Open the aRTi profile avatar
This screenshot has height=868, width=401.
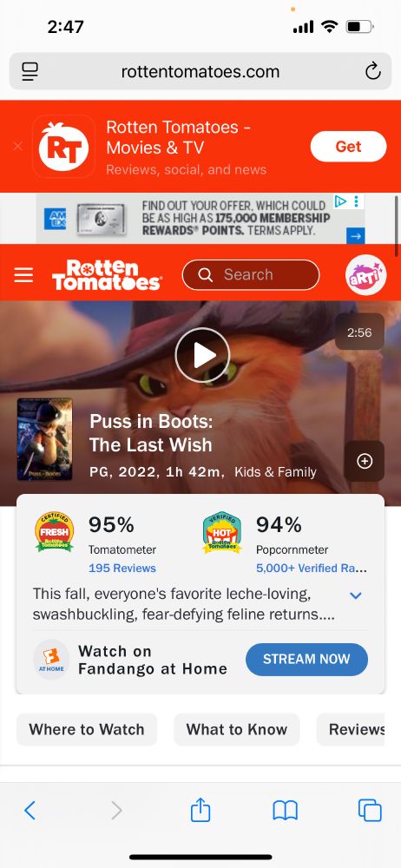point(365,274)
